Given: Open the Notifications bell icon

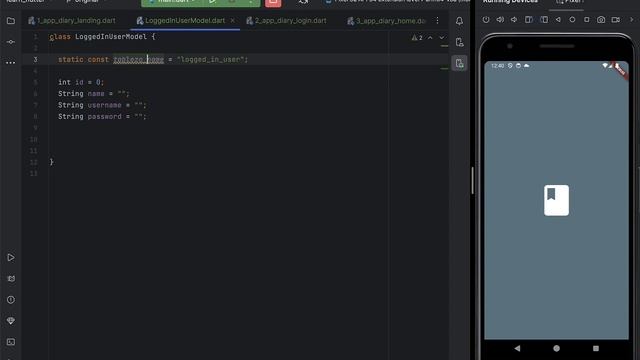Looking at the screenshot, I should [x=459, y=21].
